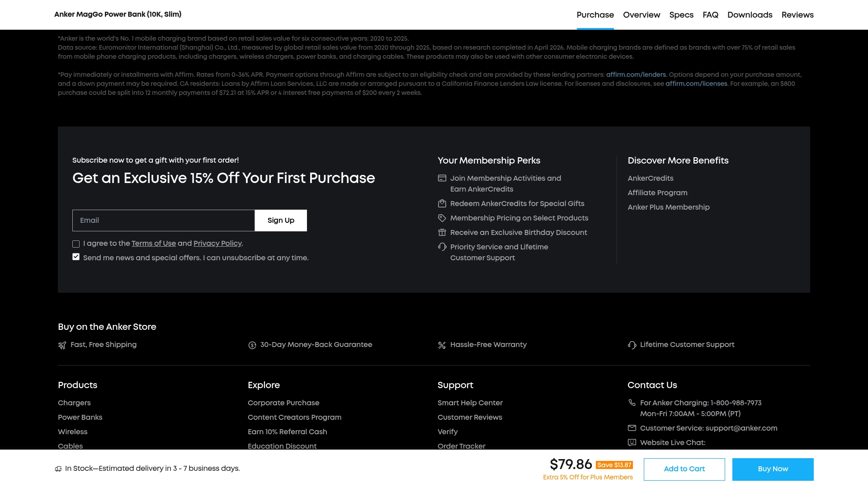This screenshot has width=868, height=488.
Task: Click the Add to Cart button
Action: (684, 469)
